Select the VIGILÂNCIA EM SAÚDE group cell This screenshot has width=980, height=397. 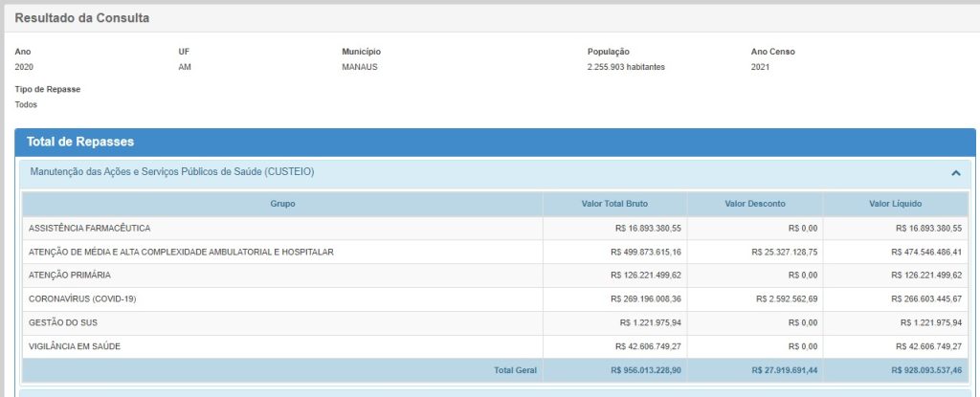pyautogui.click(x=75, y=345)
